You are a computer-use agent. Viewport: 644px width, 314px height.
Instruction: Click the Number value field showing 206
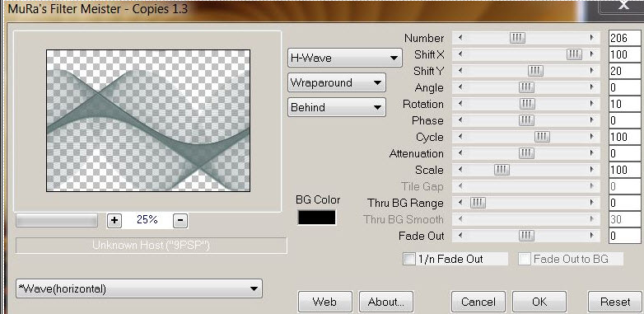click(624, 38)
